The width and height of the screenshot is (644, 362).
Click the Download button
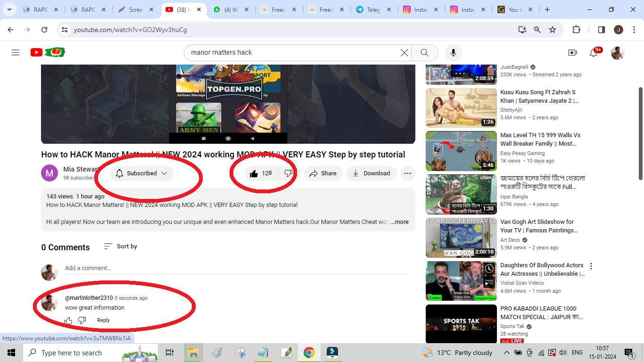372,173
